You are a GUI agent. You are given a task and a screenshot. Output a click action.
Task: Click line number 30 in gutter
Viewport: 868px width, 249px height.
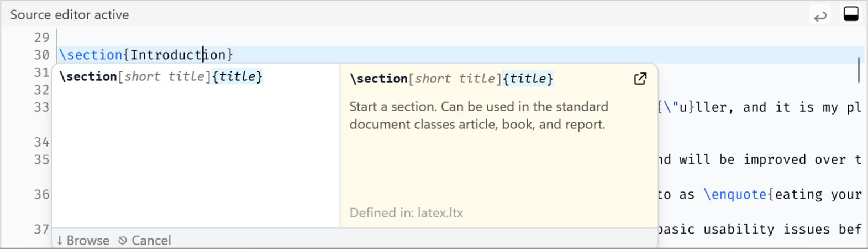(x=41, y=55)
